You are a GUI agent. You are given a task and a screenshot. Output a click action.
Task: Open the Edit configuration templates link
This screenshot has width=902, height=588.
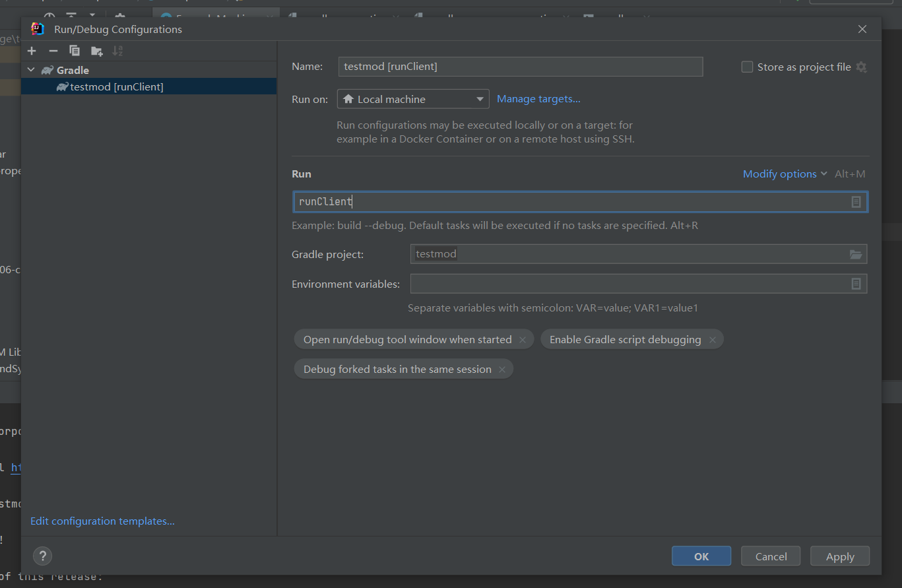tap(102, 521)
